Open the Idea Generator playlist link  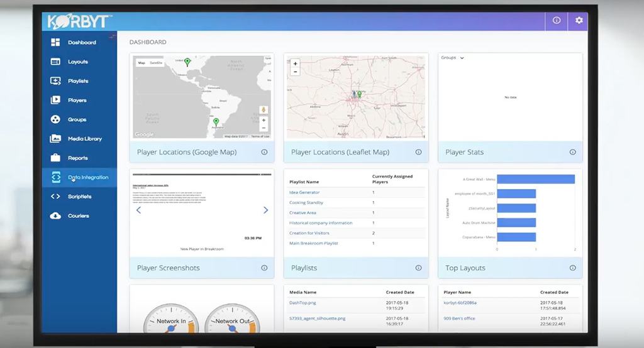[x=304, y=192]
